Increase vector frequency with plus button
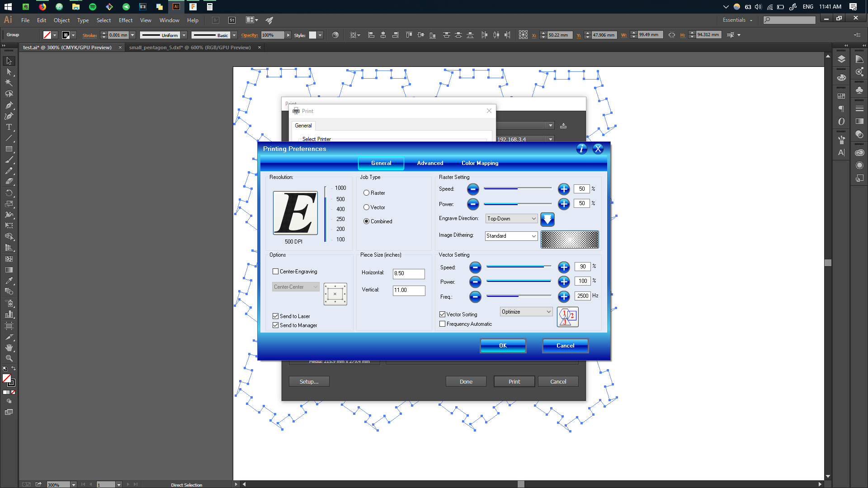This screenshot has width=868, height=488. 564,297
